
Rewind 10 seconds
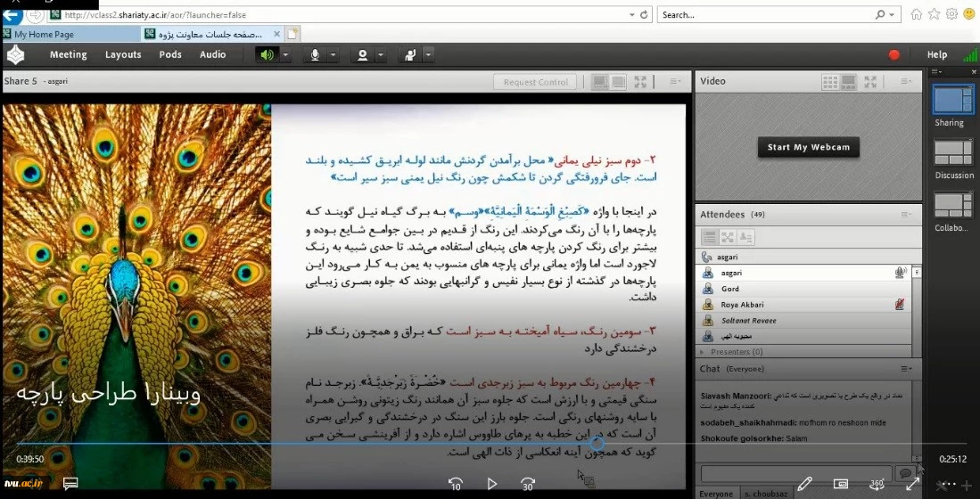[x=455, y=484]
